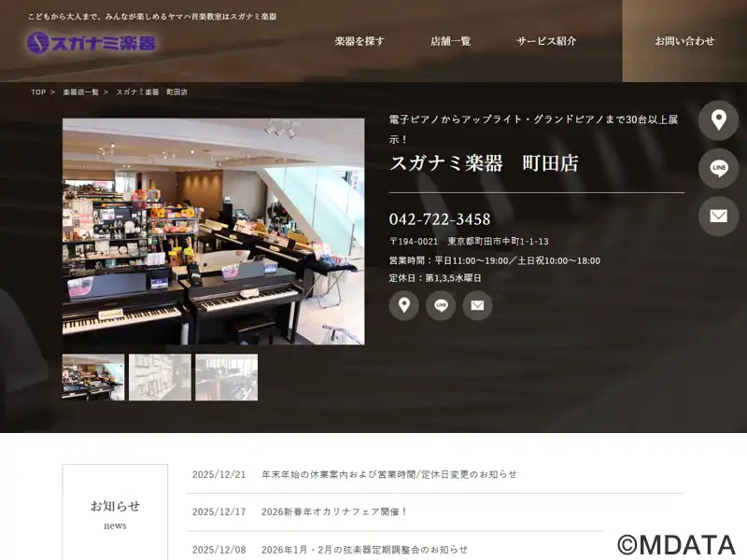Open 2026新春オカリナフェア開催 news link
This screenshot has width=747, height=560.
click(x=334, y=511)
